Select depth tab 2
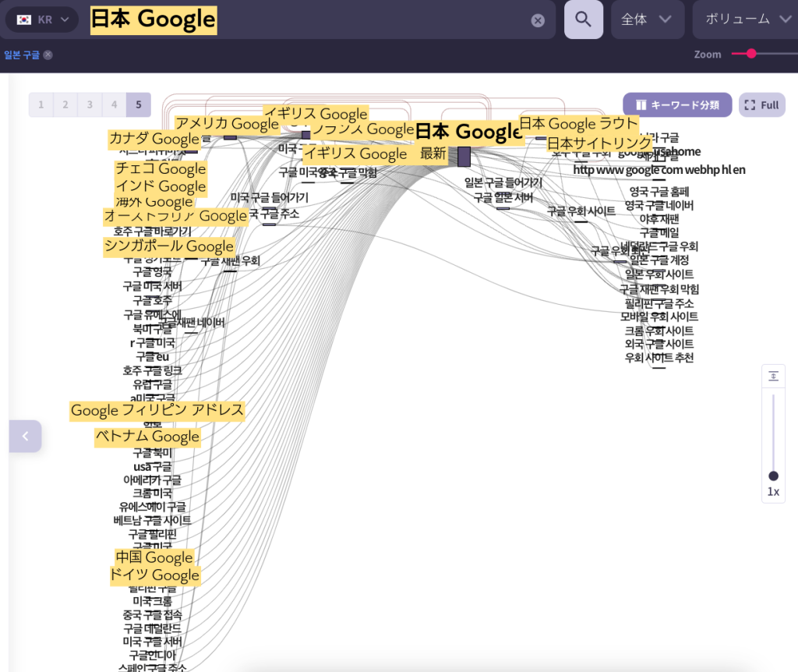The height and width of the screenshot is (672, 798). coord(65,105)
